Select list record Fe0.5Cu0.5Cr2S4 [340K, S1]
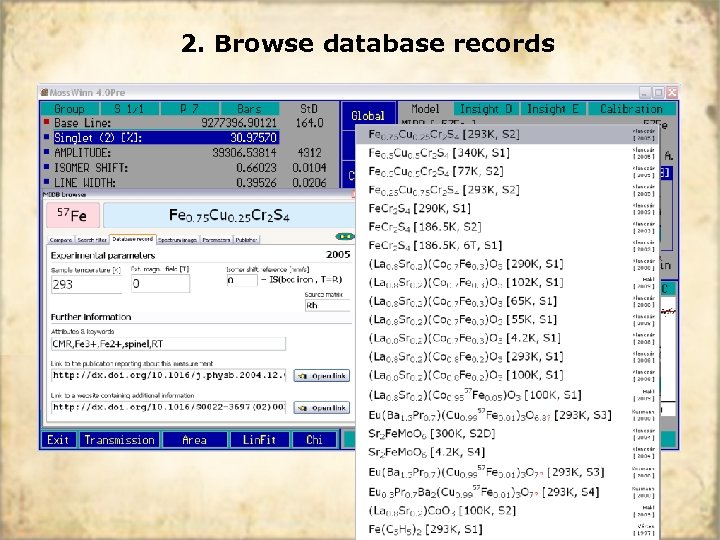The height and width of the screenshot is (540, 720). pos(507,153)
